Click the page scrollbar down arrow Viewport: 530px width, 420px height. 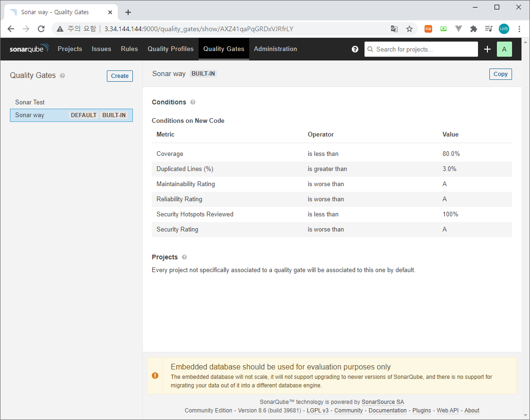pyautogui.click(x=525, y=416)
